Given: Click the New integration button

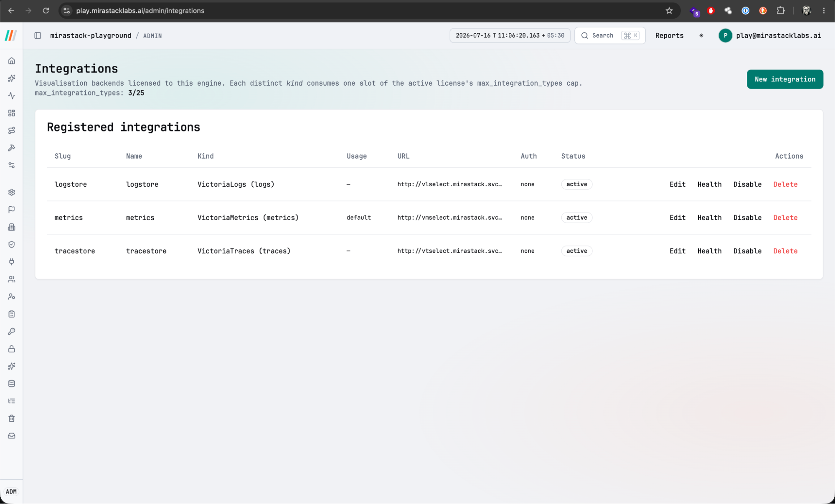Looking at the screenshot, I should coord(784,79).
